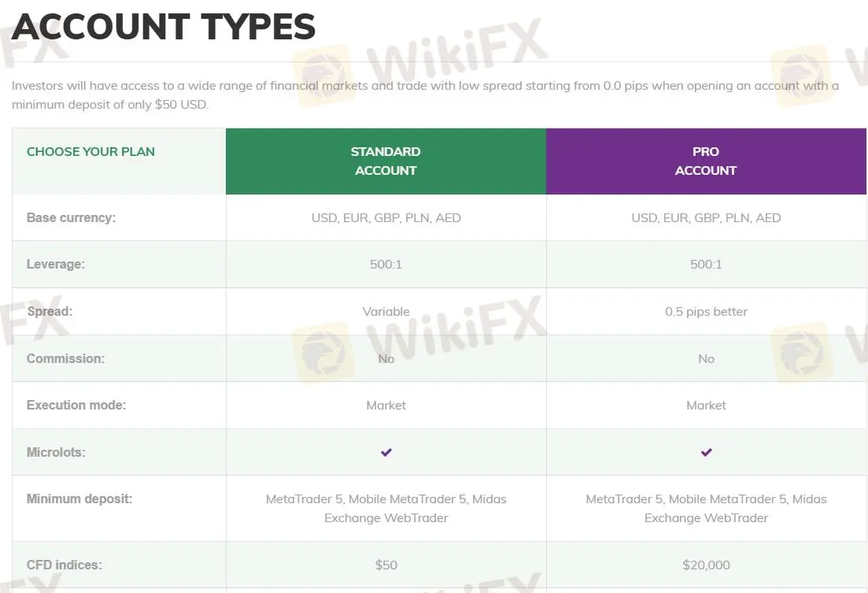Viewport: 868px width, 593px height.
Task: Select the Standard Account plan header
Action: [x=386, y=161]
